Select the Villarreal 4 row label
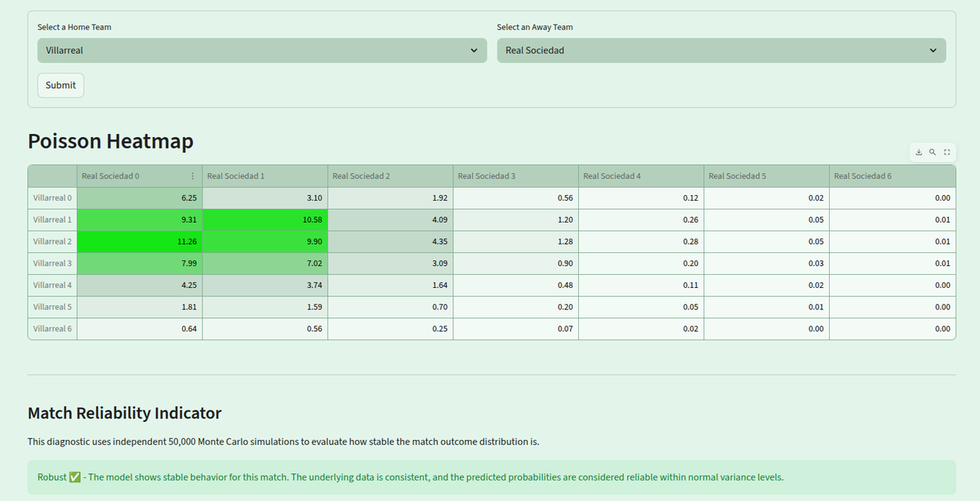Image resolution: width=980 pixels, height=501 pixels. [x=52, y=286]
